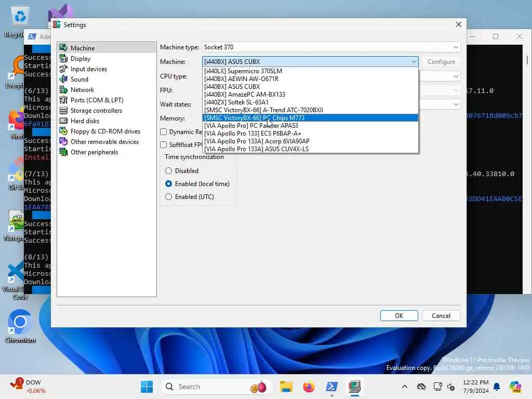Select Enabled (local time) option
Image resolution: width=532 pixels, height=399 pixels.
point(169,184)
